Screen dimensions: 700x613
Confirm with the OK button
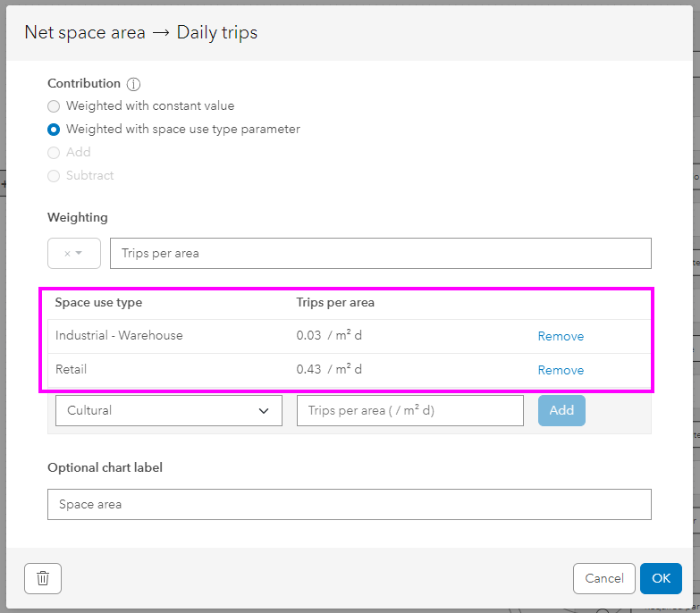click(x=661, y=578)
